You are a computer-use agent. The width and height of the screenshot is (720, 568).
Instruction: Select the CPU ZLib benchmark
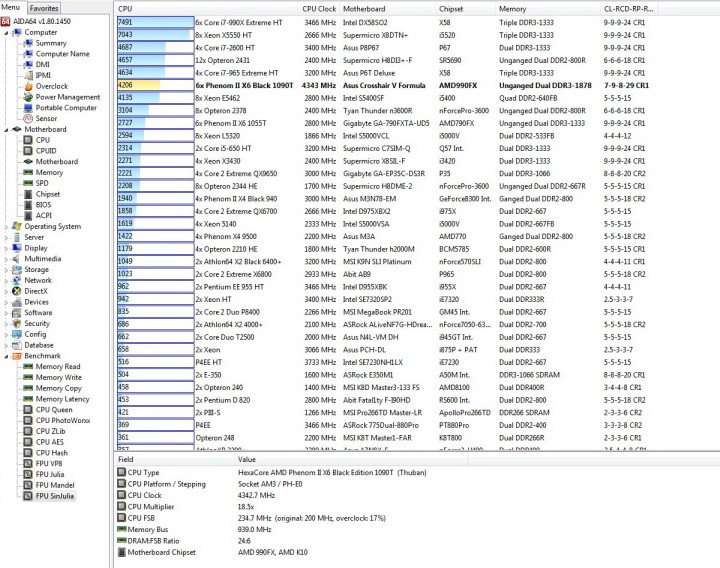tap(51, 431)
